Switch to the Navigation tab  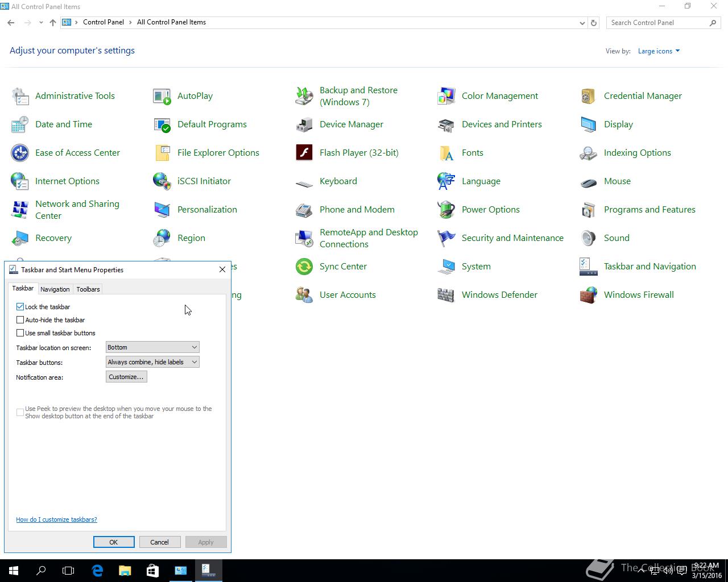[x=55, y=289]
